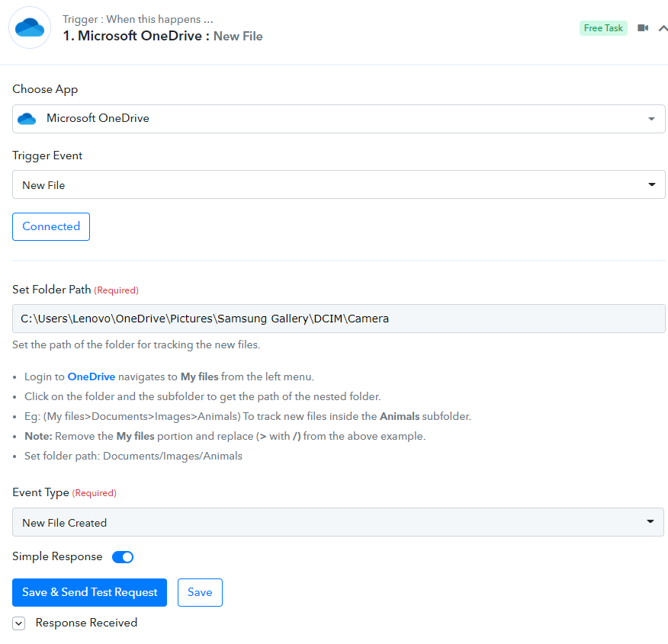Click the step title Microsoft OneDrive : New File

162,36
